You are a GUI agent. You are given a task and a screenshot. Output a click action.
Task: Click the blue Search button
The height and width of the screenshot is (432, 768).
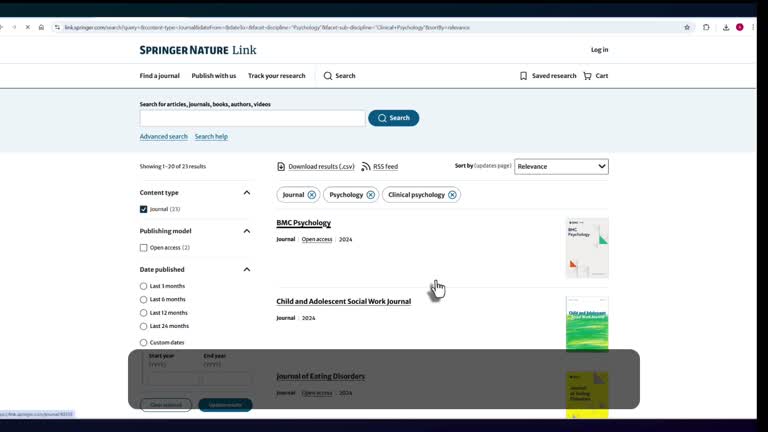pos(394,118)
